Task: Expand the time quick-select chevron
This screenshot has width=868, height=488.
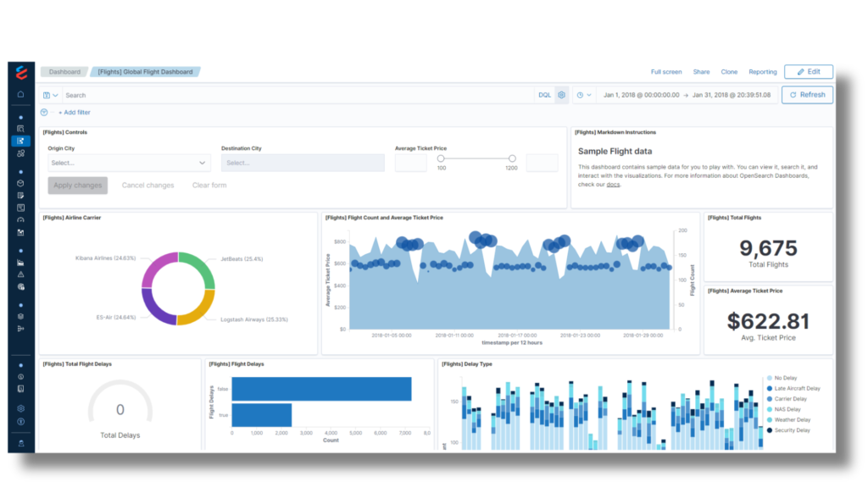Action: point(590,95)
